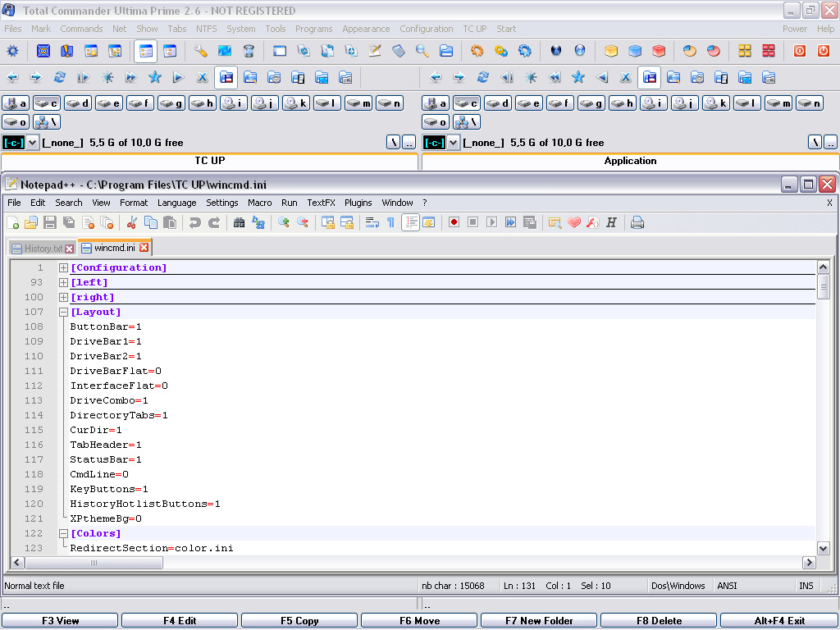840x630 pixels.
Task: Paste from clipboard in Notepad++ toolbar
Action: click(170, 222)
